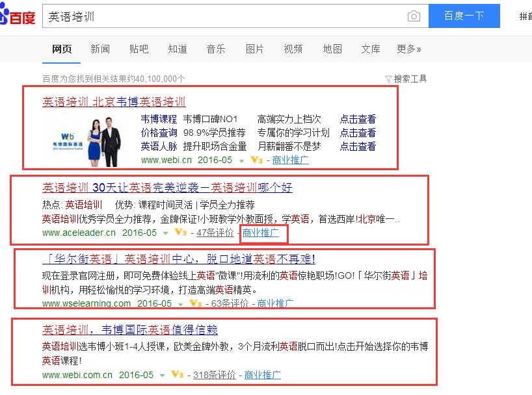Open the 47条评价 reviews link
The width and height of the screenshot is (532, 395).
click(x=216, y=233)
